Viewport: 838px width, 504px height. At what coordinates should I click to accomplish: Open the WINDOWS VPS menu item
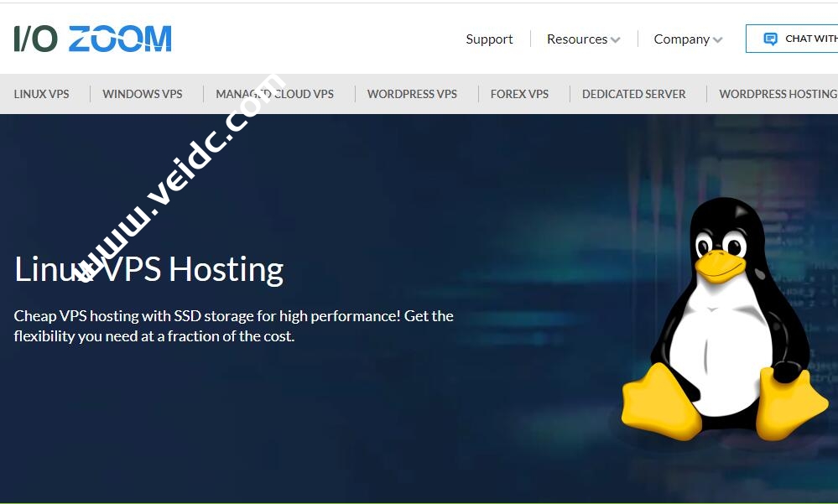(142, 94)
